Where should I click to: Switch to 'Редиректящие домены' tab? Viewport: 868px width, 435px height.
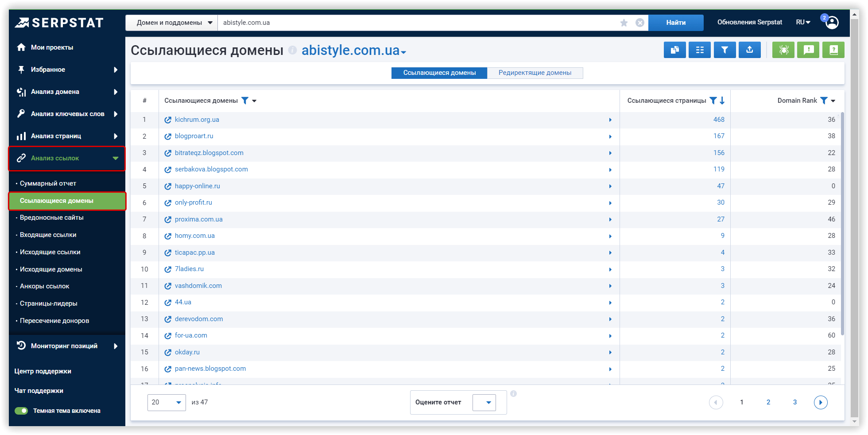click(x=535, y=73)
